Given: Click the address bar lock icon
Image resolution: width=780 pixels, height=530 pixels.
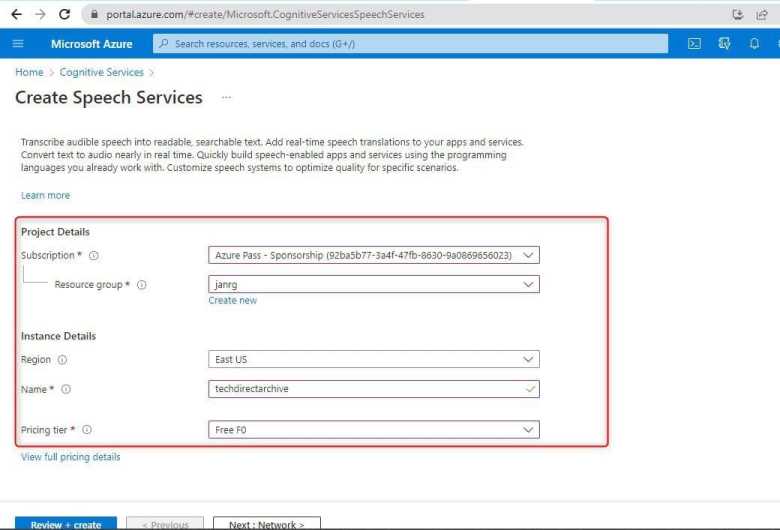Looking at the screenshot, I should tap(94, 14).
